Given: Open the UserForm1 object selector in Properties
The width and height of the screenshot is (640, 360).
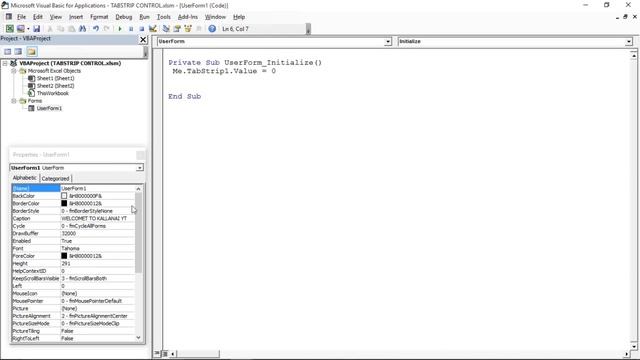Looking at the screenshot, I should coord(140,168).
